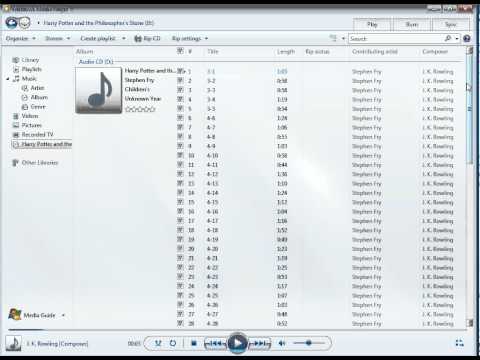
Task: Uncheck track 2 rip checkbox
Action: click(x=180, y=81)
